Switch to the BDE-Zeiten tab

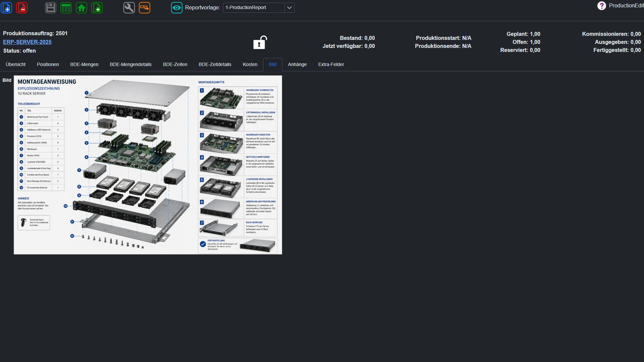tap(175, 64)
